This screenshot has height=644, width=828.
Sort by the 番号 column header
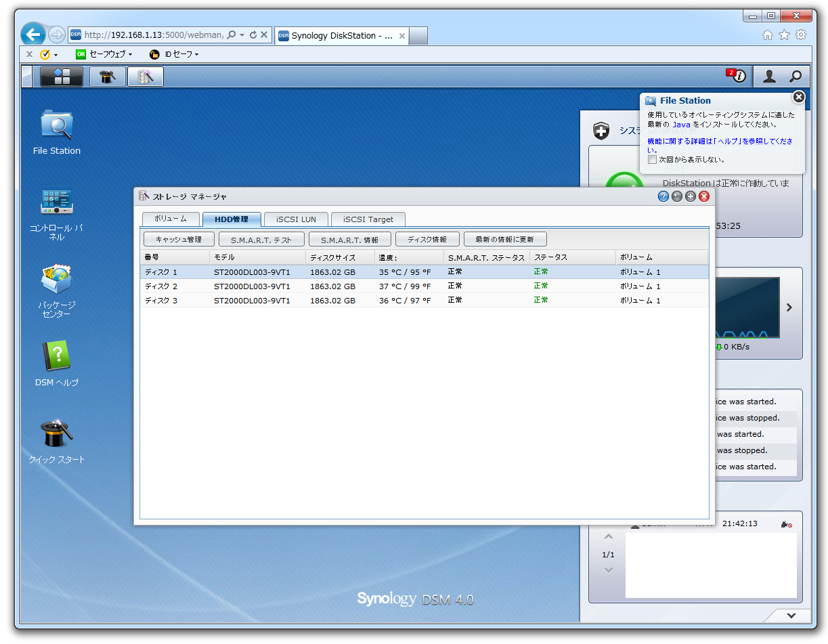(x=175, y=257)
